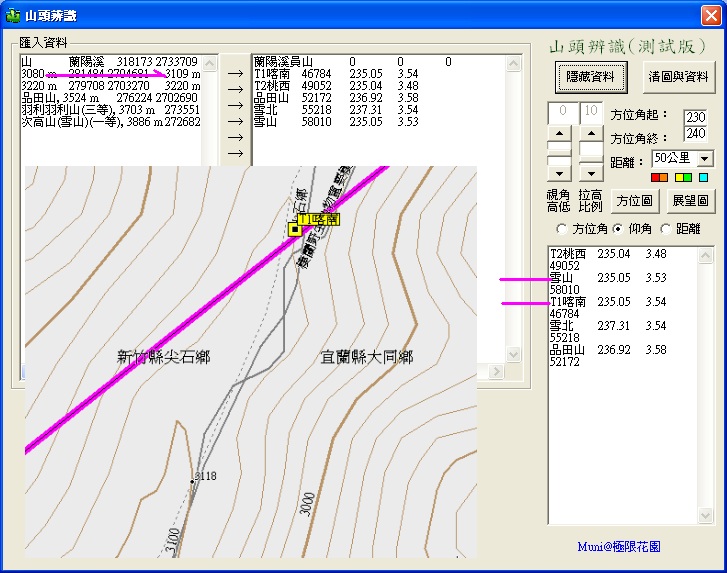Select the 仰角 radio button
This screenshot has height=573, width=727.
618,229
